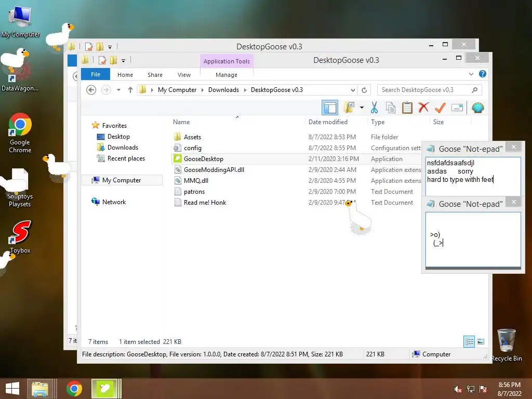Image resolution: width=532 pixels, height=399 pixels.
Task: Open File Explorer from the taskbar
Action: (x=40, y=389)
